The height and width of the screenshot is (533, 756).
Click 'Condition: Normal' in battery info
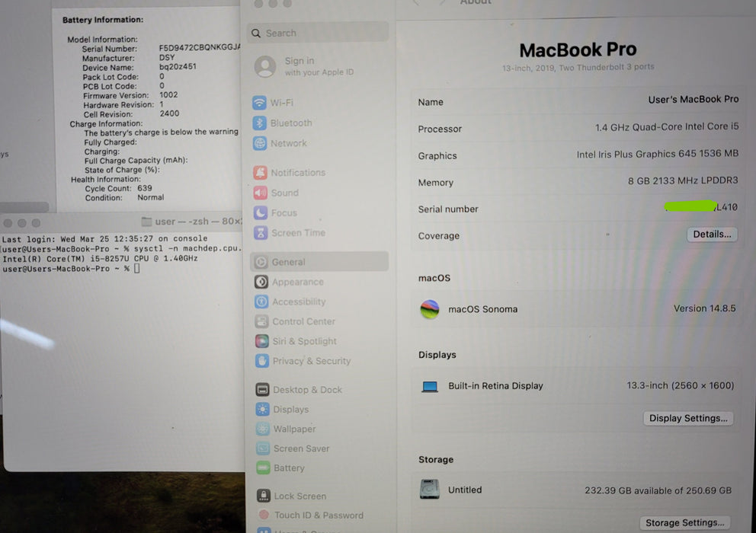tap(124, 197)
